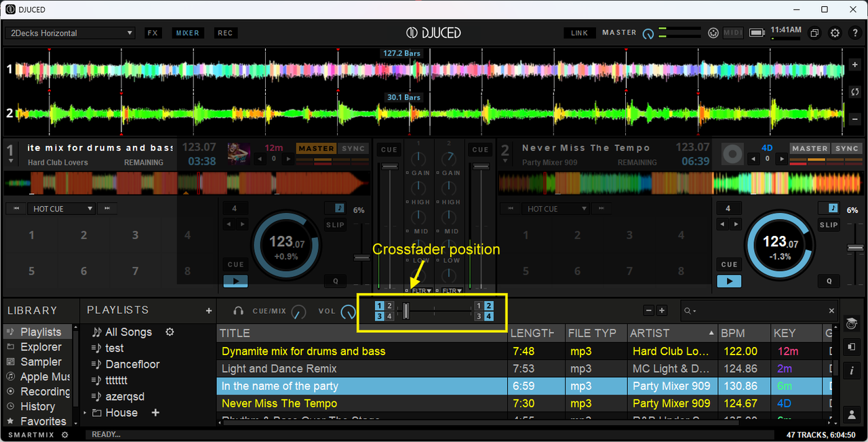Open the FX panel tab
The image size is (868, 442).
point(153,33)
